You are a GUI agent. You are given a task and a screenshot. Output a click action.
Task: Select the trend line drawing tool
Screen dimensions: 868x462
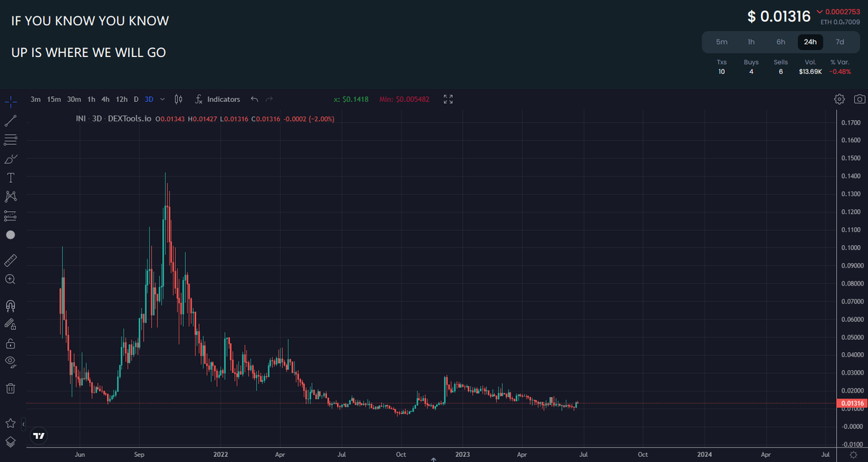(10, 120)
